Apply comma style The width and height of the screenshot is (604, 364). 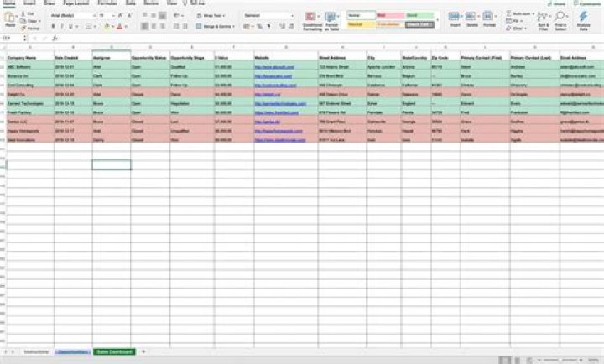point(268,27)
